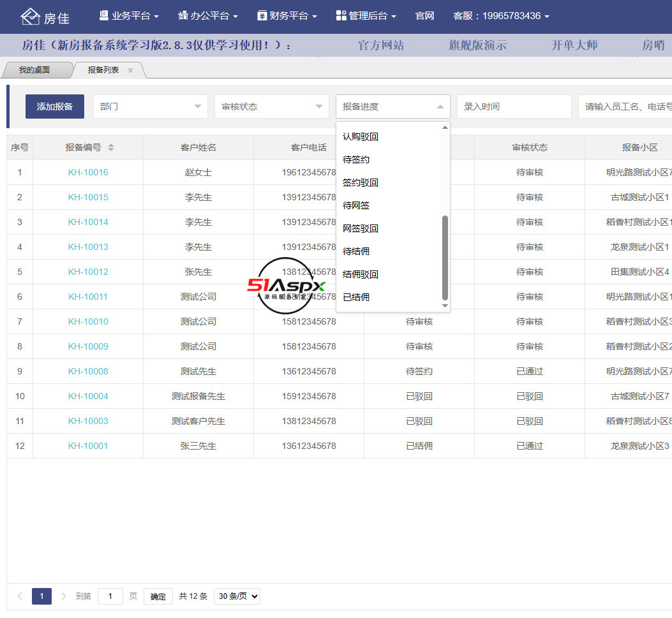Open the 财务平台 menu

pyautogui.click(x=287, y=16)
